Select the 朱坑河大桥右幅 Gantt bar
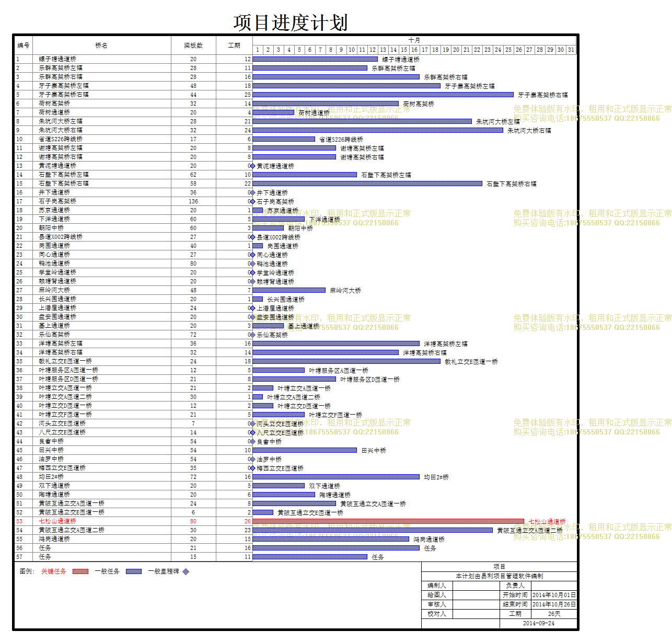 click(378, 130)
